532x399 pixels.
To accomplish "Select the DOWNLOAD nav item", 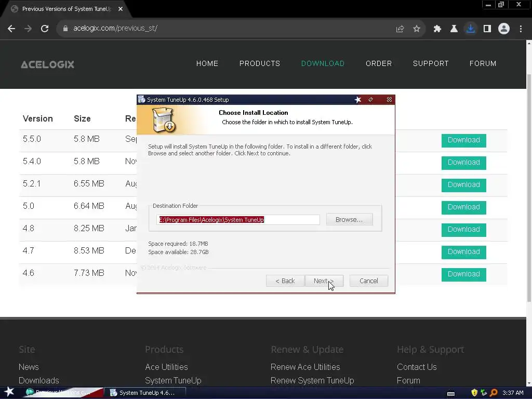I will click(x=323, y=63).
